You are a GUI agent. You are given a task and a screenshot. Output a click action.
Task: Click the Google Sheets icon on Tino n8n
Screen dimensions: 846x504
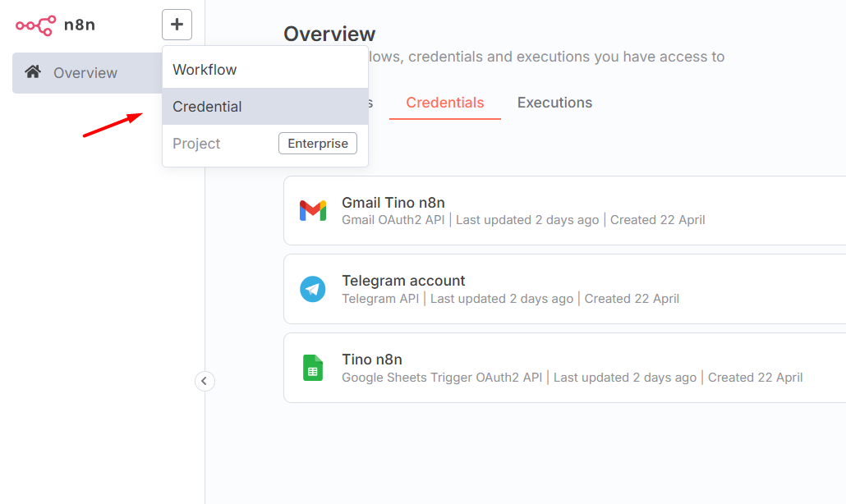tap(313, 368)
